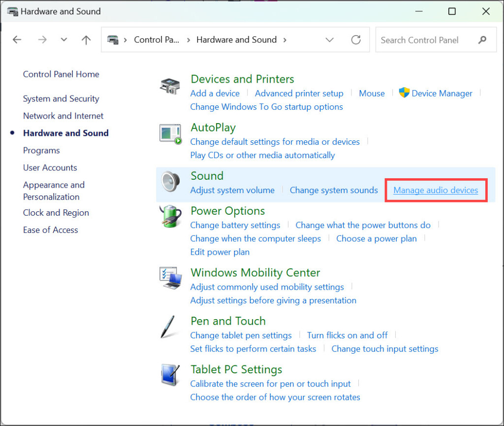Go to Control Panel Home
The image size is (504, 426).
[61, 74]
